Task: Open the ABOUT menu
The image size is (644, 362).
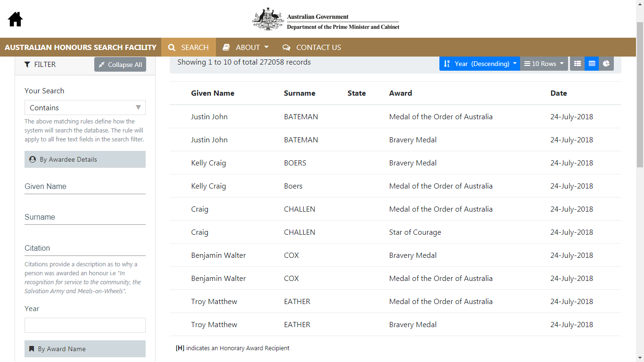Action: (246, 47)
